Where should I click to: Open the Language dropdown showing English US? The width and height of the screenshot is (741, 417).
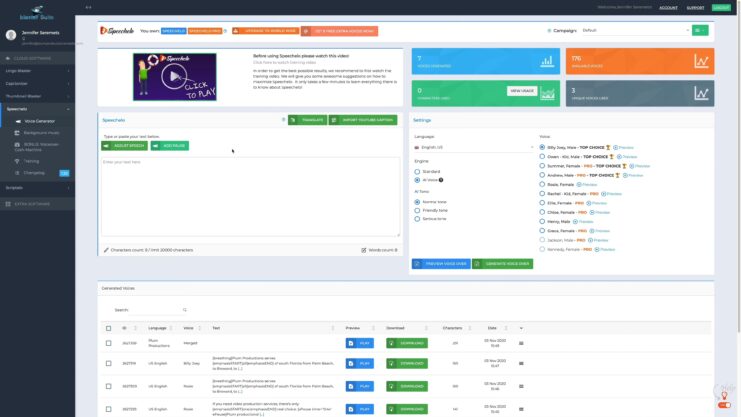click(474, 148)
